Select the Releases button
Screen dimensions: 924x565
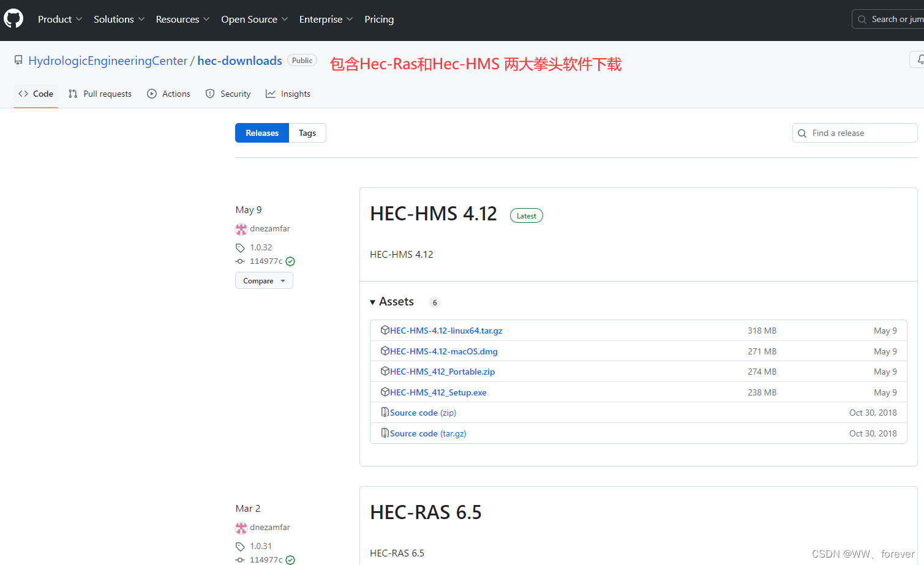(x=262, y=133)
